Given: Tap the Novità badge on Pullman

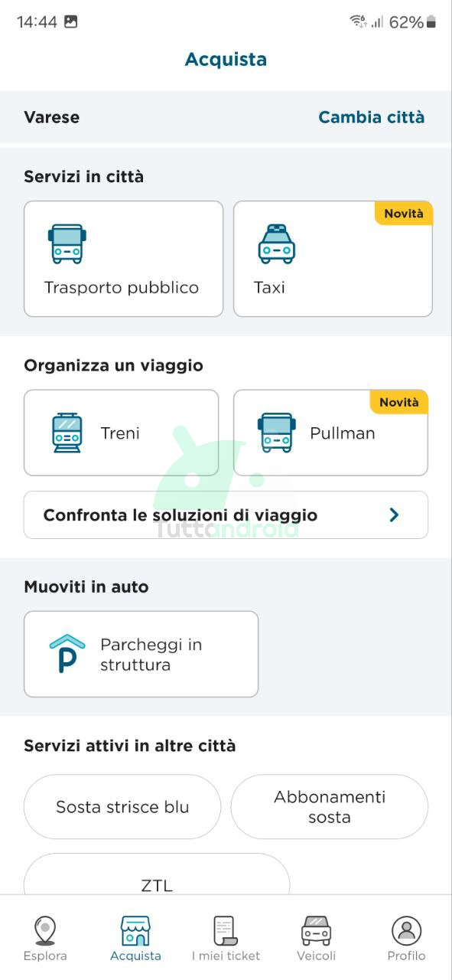Looking at the screenshot, I should coord(398,402).
